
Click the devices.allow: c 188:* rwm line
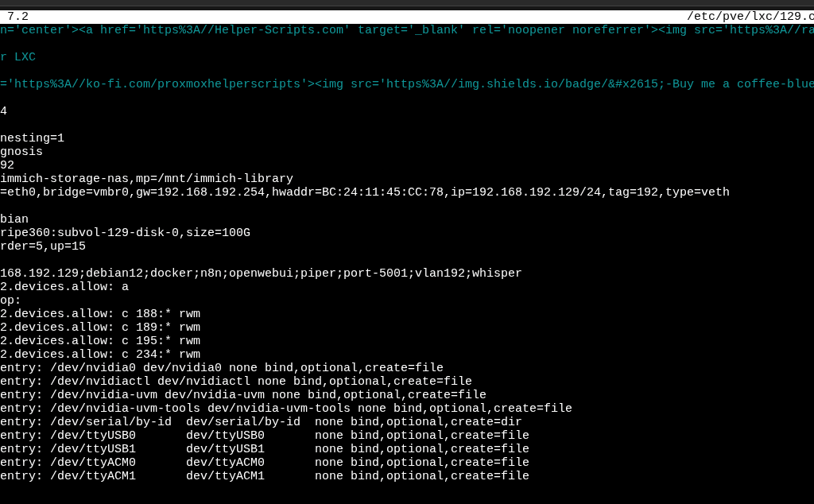tap(100, 314)
